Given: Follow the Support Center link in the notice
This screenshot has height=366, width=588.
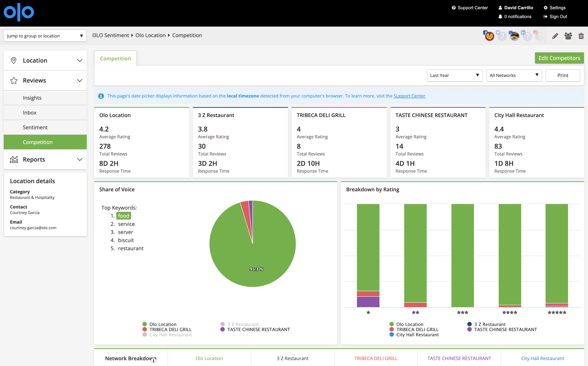Looking at the screenshot, I should point(409,96).
